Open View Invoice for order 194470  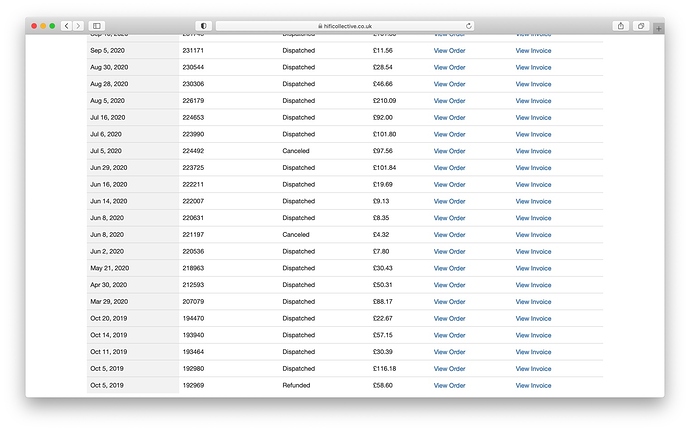coord(533,318)
